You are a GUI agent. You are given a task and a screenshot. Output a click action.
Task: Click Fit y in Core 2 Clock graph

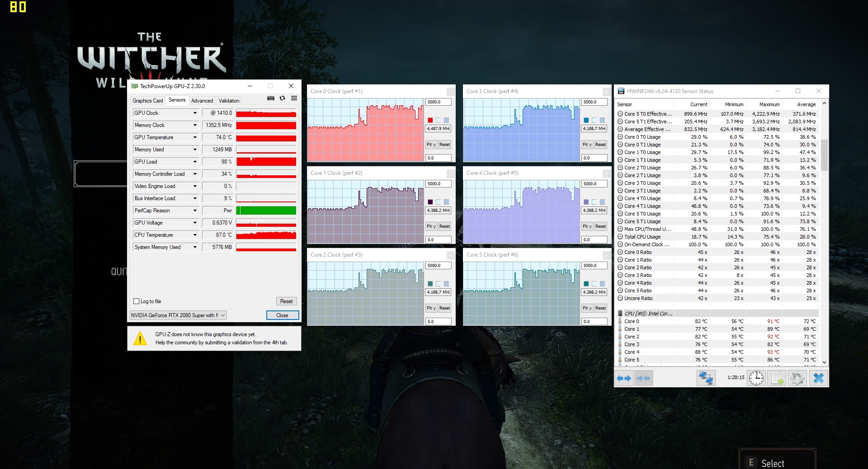click(431, 308)
